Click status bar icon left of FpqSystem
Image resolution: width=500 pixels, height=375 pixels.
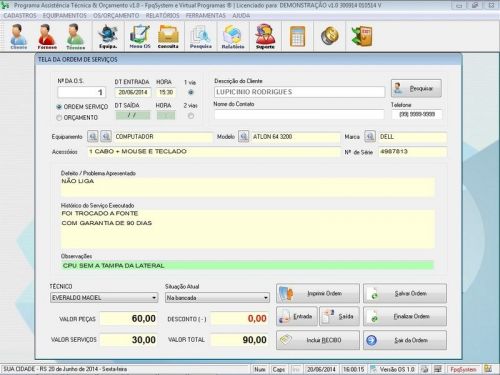(438, 369)
